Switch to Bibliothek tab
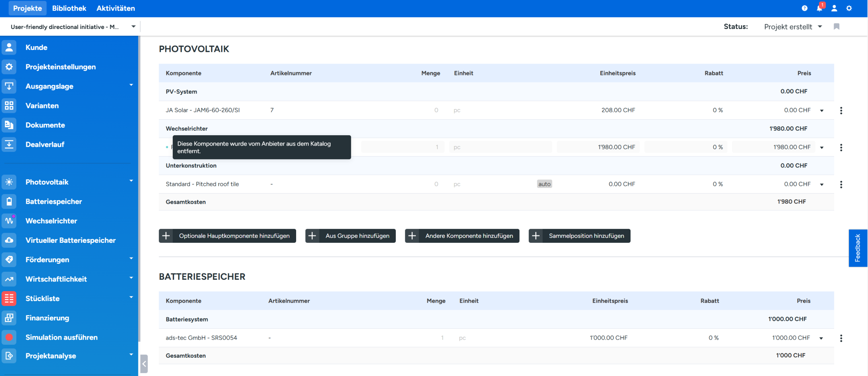 point(69,8)
